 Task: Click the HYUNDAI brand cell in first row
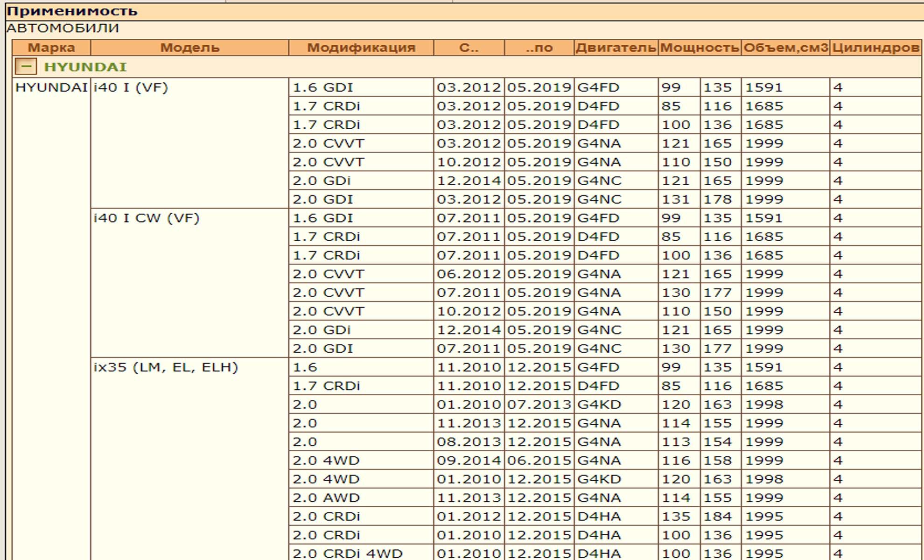click(x=51, y=87)
